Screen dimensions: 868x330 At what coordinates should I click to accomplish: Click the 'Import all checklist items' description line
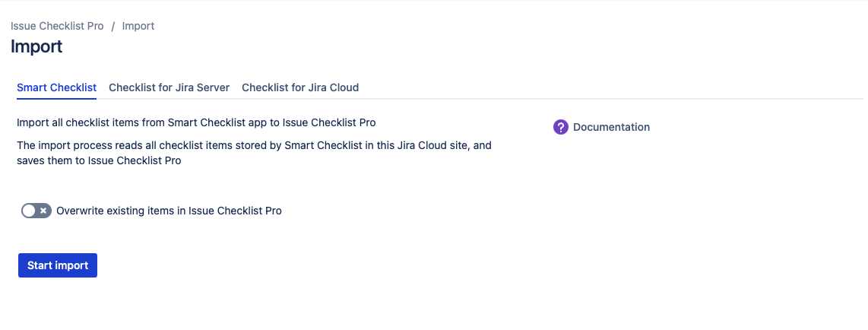196,122
